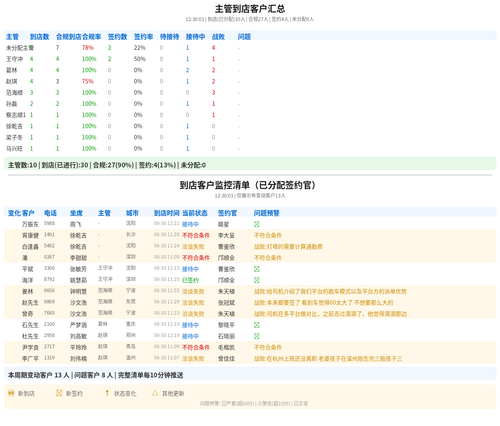
Task: Select the 王守冲 row name in summary table
Action: [14, 59]
